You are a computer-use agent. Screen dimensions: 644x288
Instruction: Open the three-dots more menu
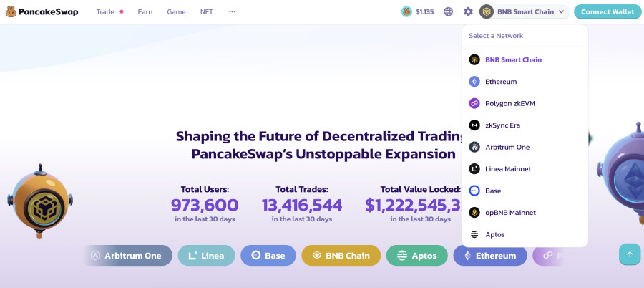(232, 11)
